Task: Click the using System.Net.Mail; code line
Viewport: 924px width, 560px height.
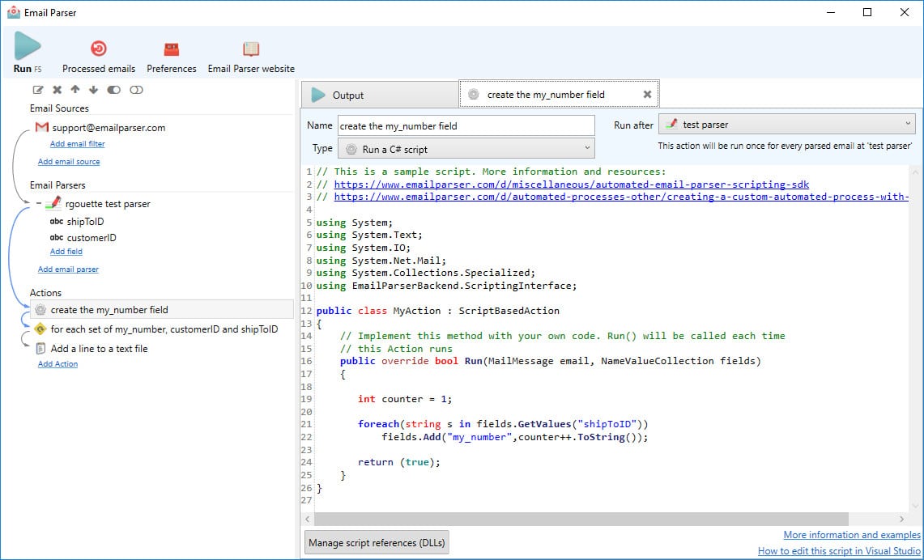Action: [381, 261]
